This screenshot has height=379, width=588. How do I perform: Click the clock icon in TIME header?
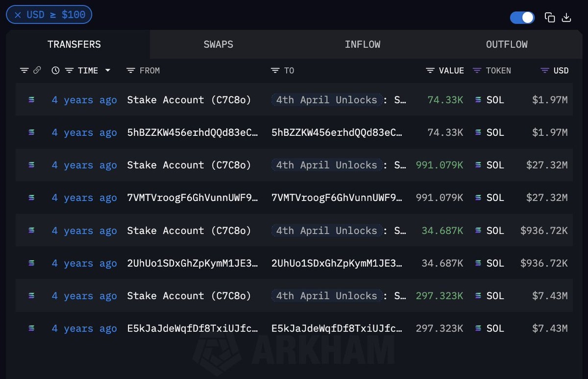[x=55, y=71]
